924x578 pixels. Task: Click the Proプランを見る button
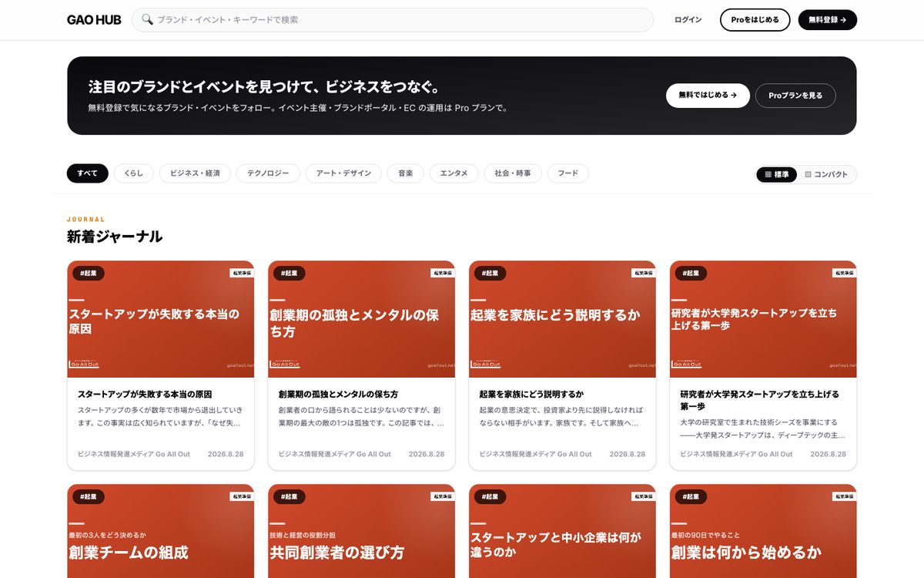click(795, 96)
